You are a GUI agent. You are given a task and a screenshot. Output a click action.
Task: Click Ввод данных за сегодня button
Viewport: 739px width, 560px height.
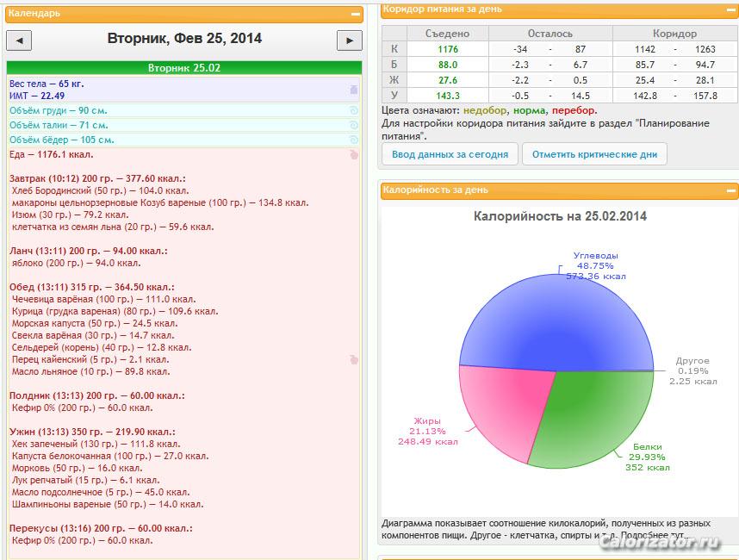coord(450,155)
